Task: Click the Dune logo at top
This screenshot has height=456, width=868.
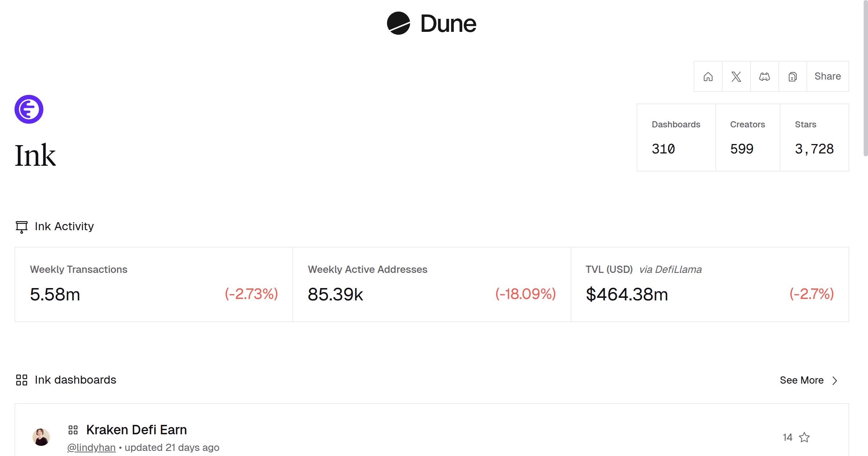Action: coord(431,24)
